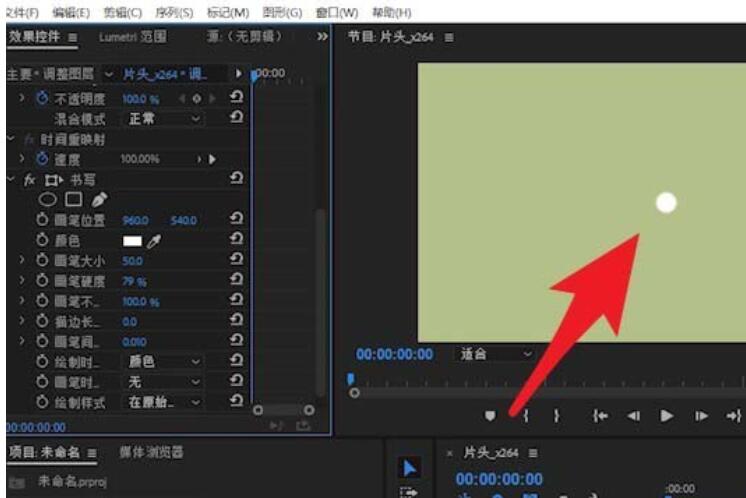Open the 序列(S) menu

pyautogui.click(x=174, y=12)
